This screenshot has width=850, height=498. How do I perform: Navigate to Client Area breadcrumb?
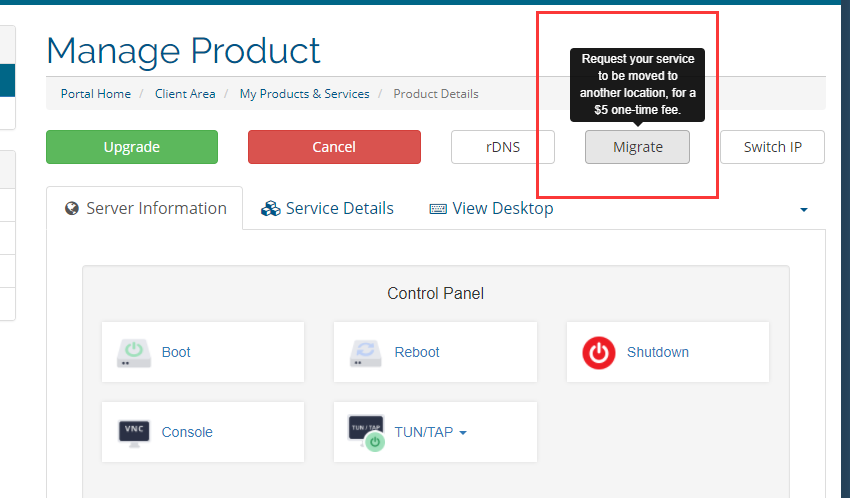pos(185,94)
